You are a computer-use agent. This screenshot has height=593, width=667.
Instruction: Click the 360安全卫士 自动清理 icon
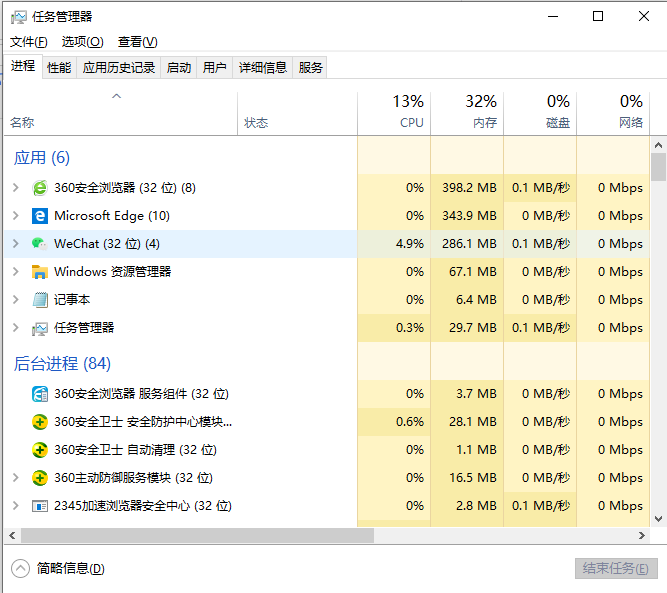(x=40, y=450)
